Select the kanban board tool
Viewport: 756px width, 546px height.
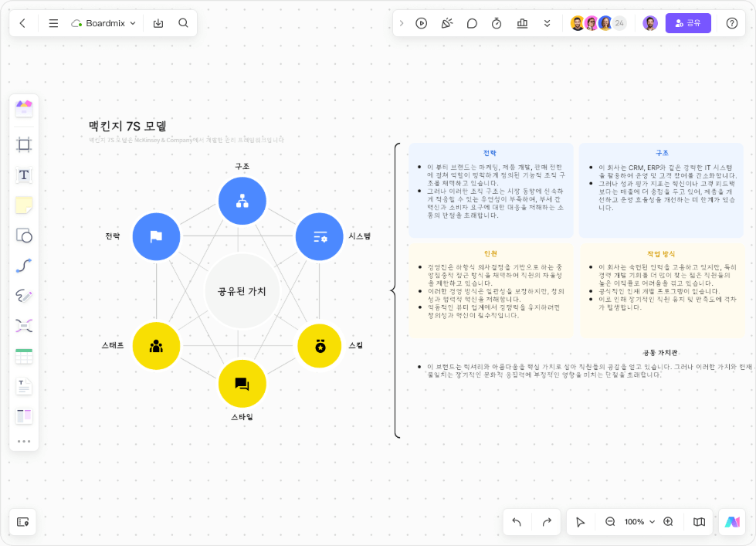tap(24, 416)
